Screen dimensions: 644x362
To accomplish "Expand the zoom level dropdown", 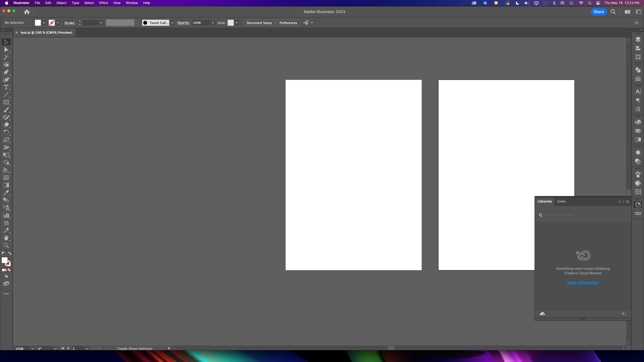I will [32, 349].
